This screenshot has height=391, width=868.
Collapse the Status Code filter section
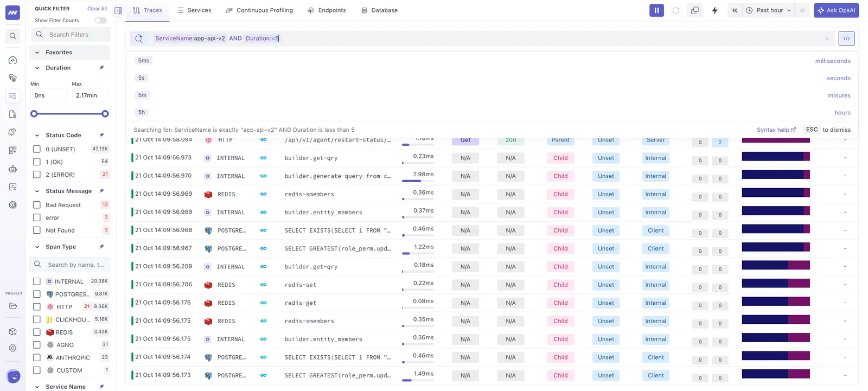click(37, 135)
